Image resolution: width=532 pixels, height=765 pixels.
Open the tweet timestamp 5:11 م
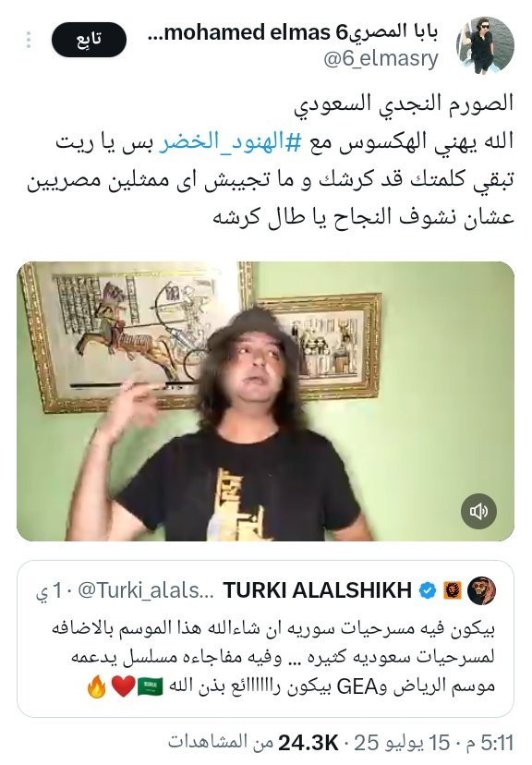click(490, 743)
